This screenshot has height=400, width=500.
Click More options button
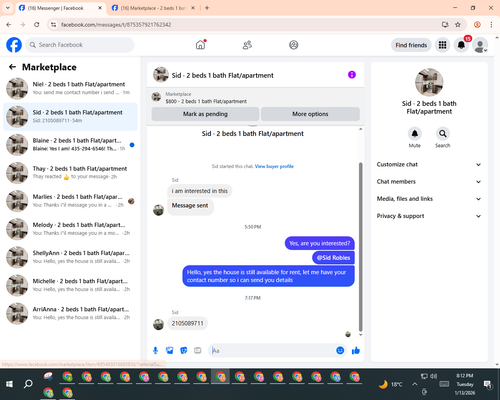click(x=310, y=114)
